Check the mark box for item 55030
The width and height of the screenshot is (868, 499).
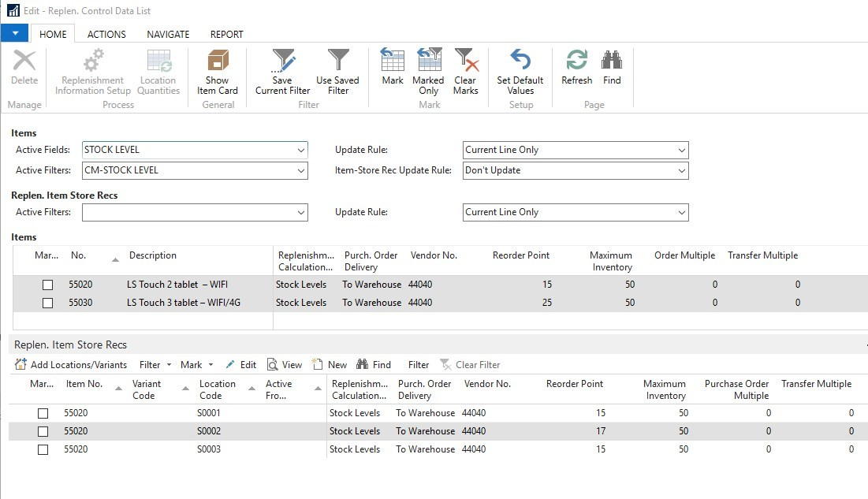[48, 303]
